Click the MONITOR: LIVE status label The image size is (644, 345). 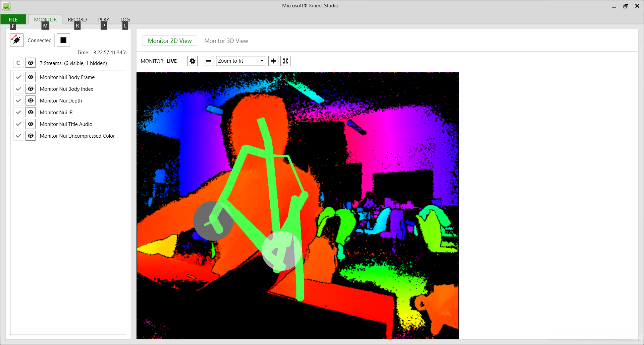coord(159,61)
